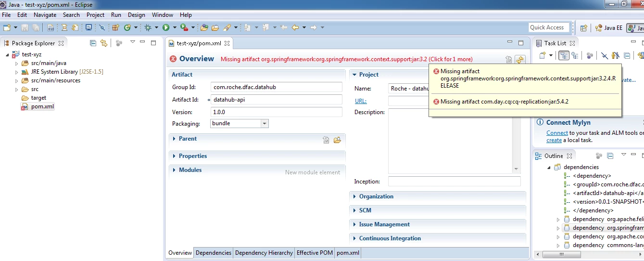Screen dimensions: 644x261
Task: Click the Skip All Breakpoints icon
Action: tap(102, 28)
